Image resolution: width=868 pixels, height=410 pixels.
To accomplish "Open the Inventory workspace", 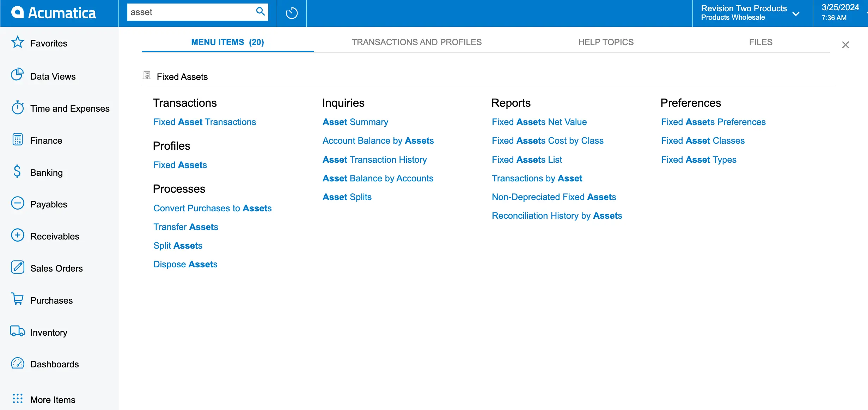I will 49,333.
